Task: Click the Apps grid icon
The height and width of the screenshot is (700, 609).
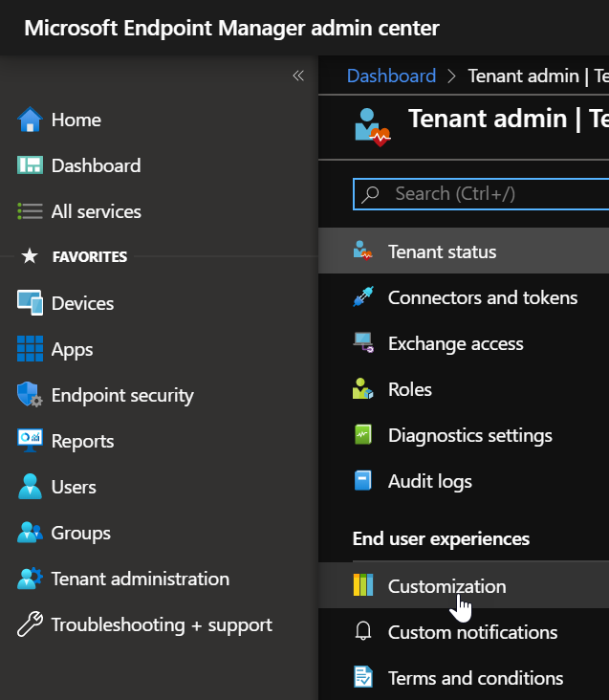Action: coord(30,349)
